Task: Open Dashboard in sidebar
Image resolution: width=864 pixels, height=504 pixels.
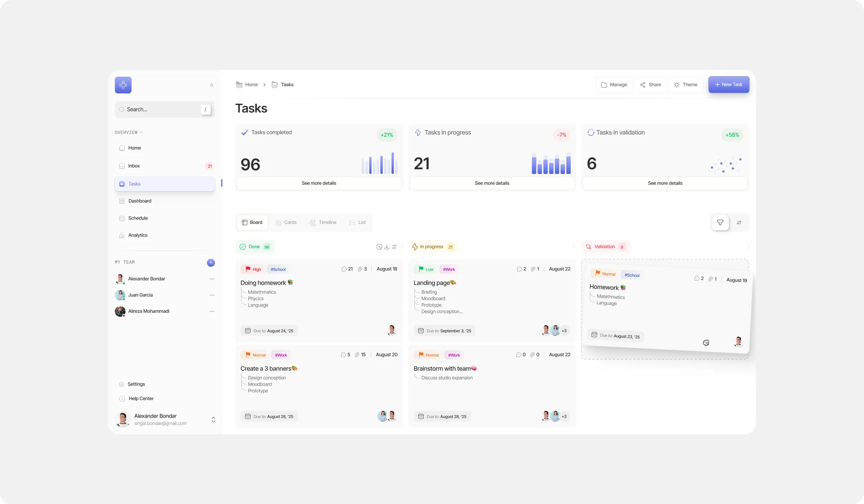Action: pos(165,201)
